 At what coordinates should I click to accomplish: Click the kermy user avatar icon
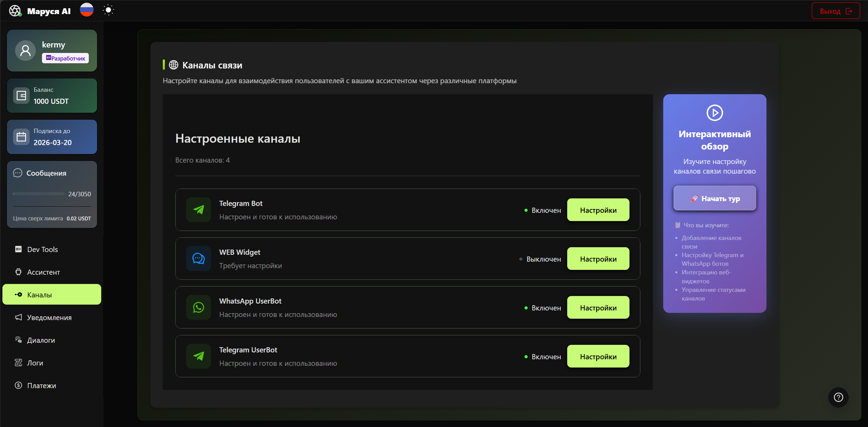click(x=25, y=51)
